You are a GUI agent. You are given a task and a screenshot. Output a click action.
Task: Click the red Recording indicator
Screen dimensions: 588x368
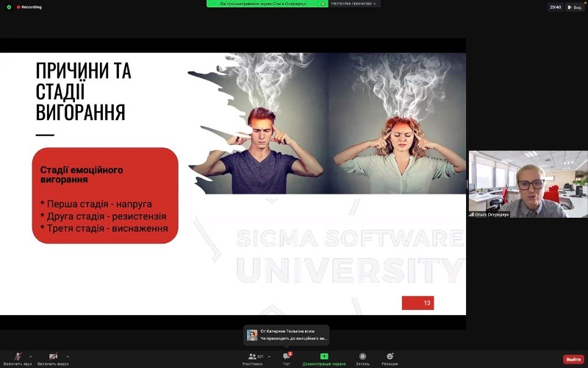point(29,7)
